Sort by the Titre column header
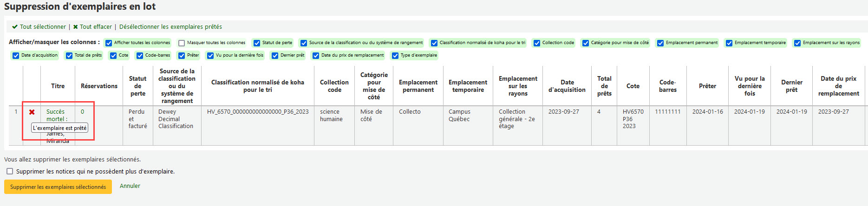 [x=58, y=86]
